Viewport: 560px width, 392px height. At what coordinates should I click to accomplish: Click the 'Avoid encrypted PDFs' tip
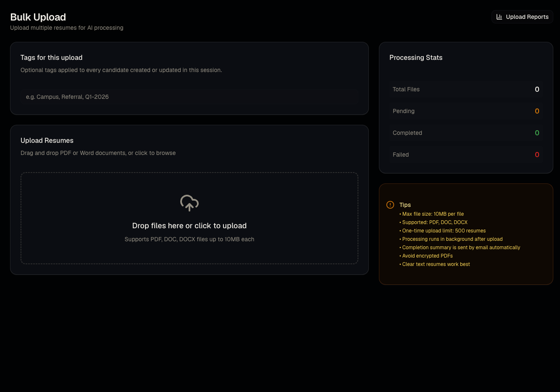[426, 256]
